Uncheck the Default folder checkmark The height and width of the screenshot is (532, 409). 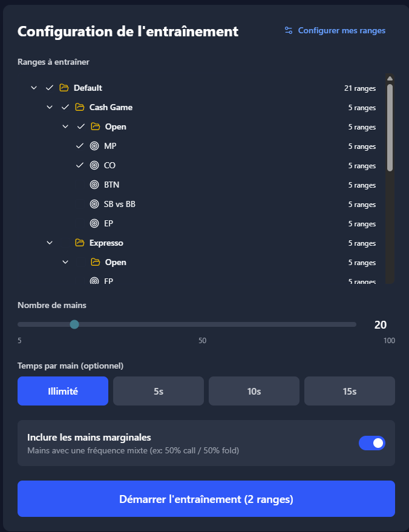pyautogui.click(x=50, y=88)
